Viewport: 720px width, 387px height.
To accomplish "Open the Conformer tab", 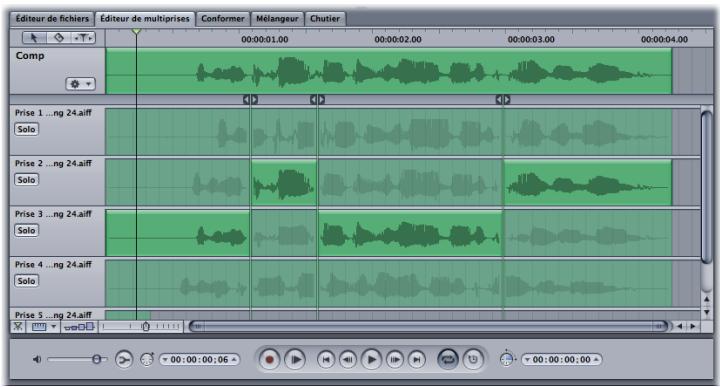I will [223, 19].
